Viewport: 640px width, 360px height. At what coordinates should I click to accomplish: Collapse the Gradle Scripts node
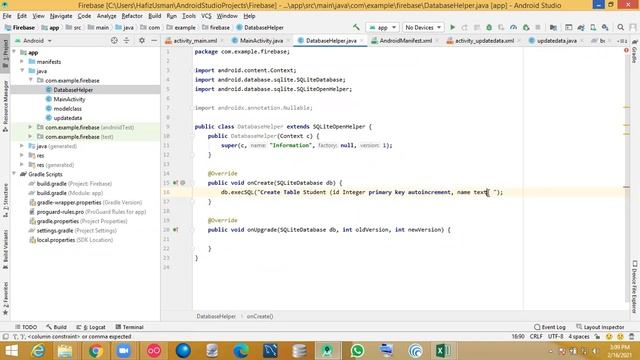pos(15,174)
